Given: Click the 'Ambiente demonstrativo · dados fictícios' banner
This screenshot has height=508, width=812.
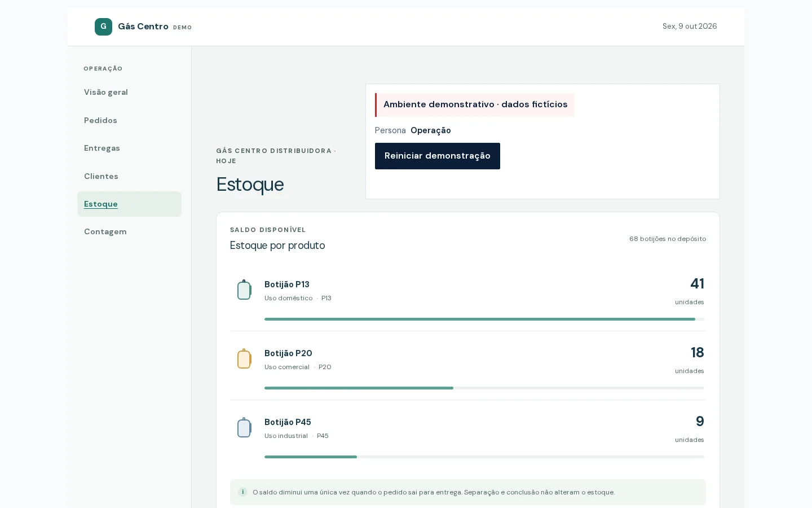Looking at the screenshot, I should (x=475, y=105).
